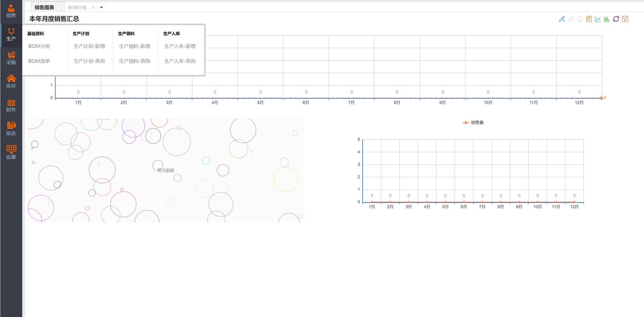Close the BOM分组 tab
Screen dimensions: 644x317
93,7
